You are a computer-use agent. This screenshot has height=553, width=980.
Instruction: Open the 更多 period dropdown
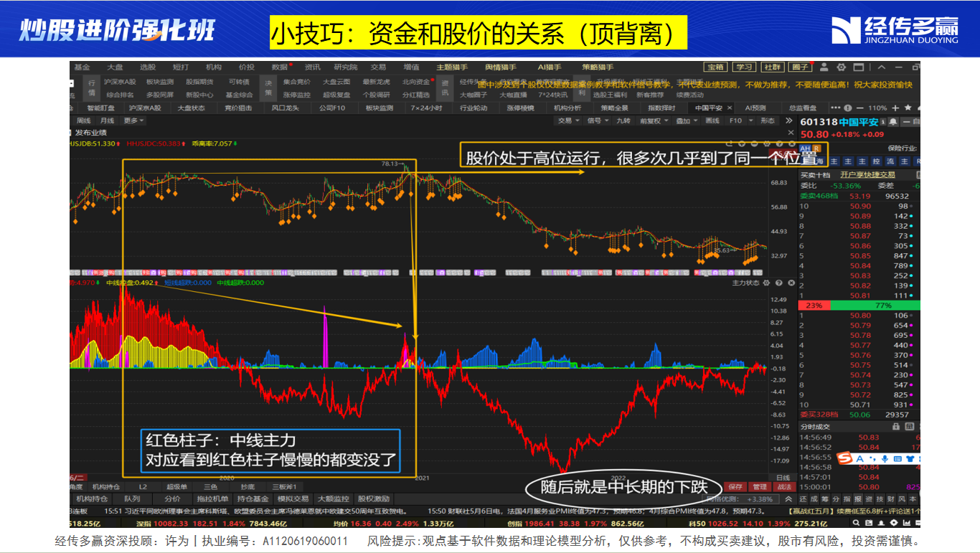click(133, 120)
